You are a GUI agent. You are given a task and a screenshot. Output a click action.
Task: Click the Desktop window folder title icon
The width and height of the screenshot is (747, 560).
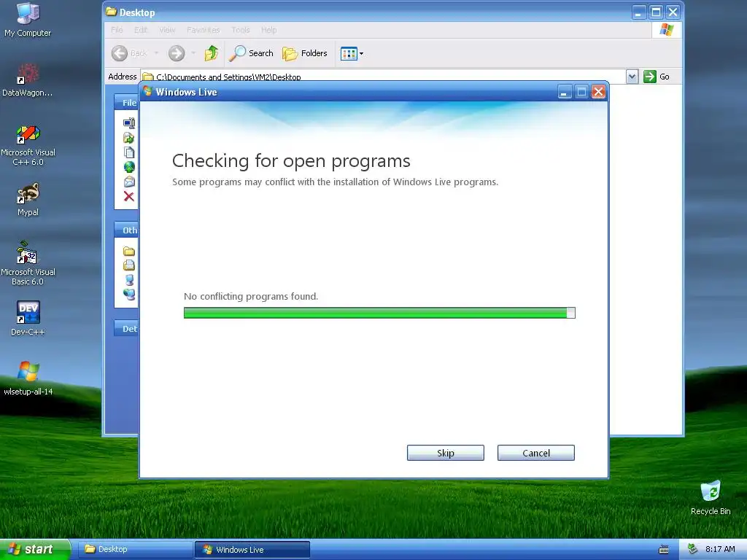[112, 12]
